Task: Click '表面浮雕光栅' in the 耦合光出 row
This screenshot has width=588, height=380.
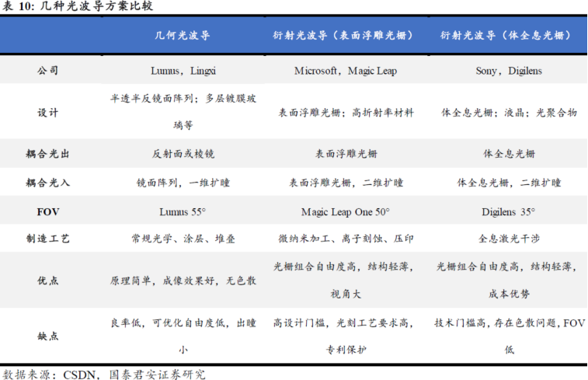Action: click(x=346, y=154)
